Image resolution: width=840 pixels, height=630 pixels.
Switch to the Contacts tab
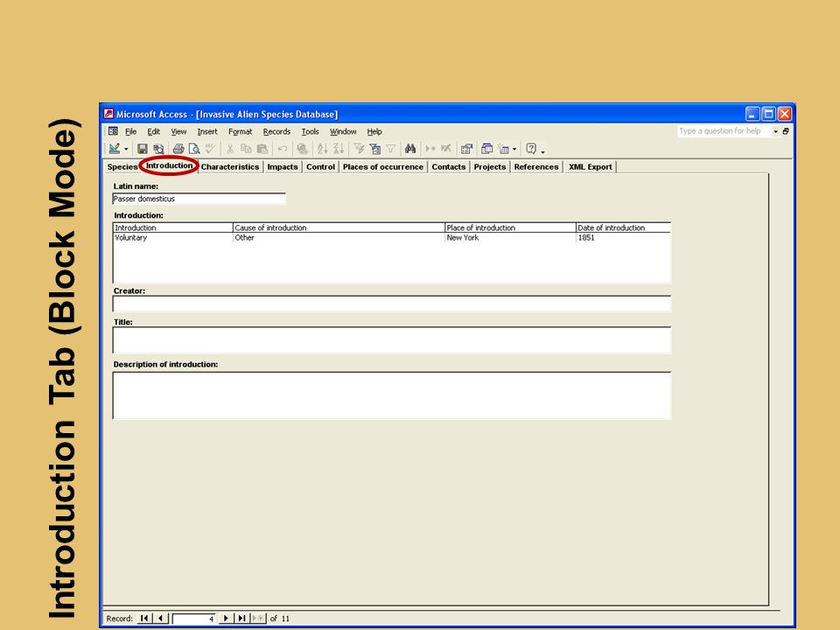(448, 166)
